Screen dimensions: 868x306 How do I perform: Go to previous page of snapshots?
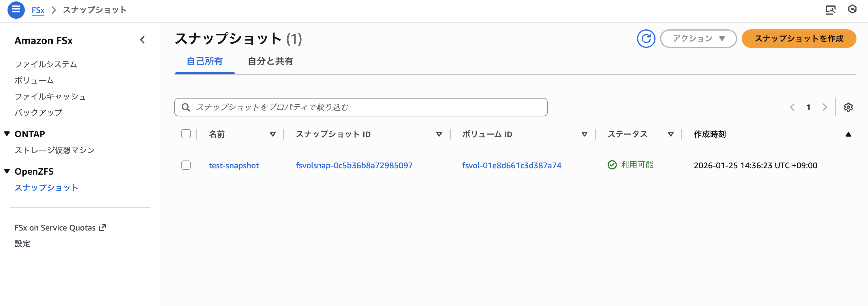[792, 107]
